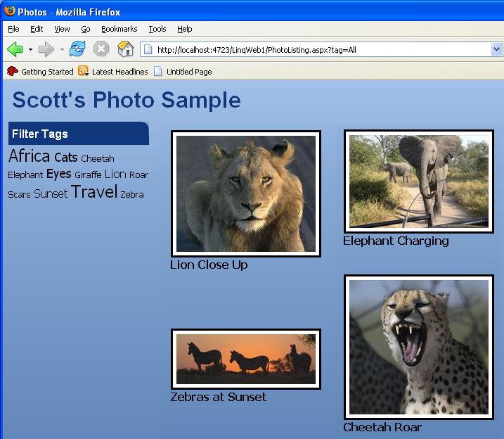
Task: Filter photos by the Lion tag
Action: point(115,174)
